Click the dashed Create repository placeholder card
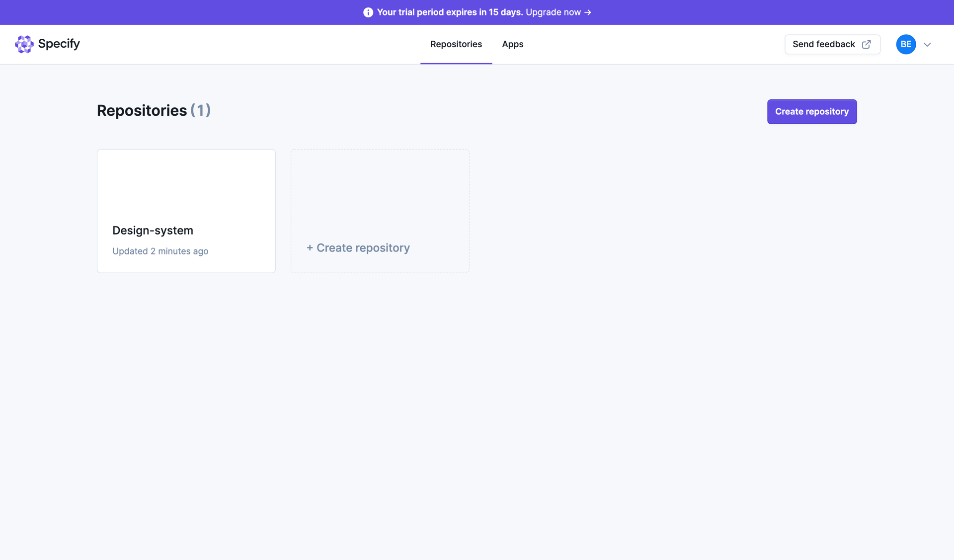954x560 pixels. pos(380,211)
